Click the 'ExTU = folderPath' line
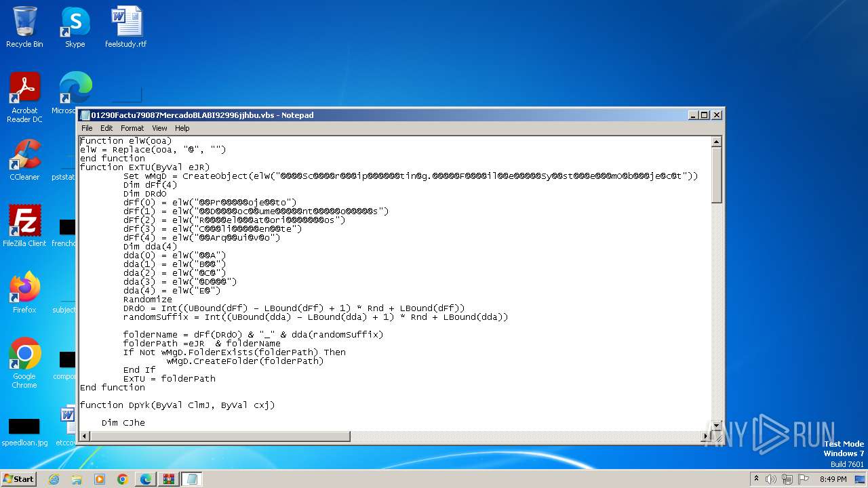868x488 pixels. (x=169, y=379)
